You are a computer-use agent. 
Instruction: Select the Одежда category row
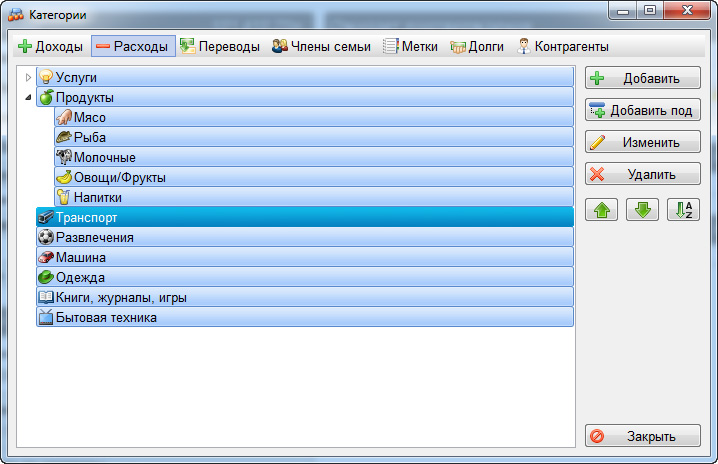pos(300,277)
